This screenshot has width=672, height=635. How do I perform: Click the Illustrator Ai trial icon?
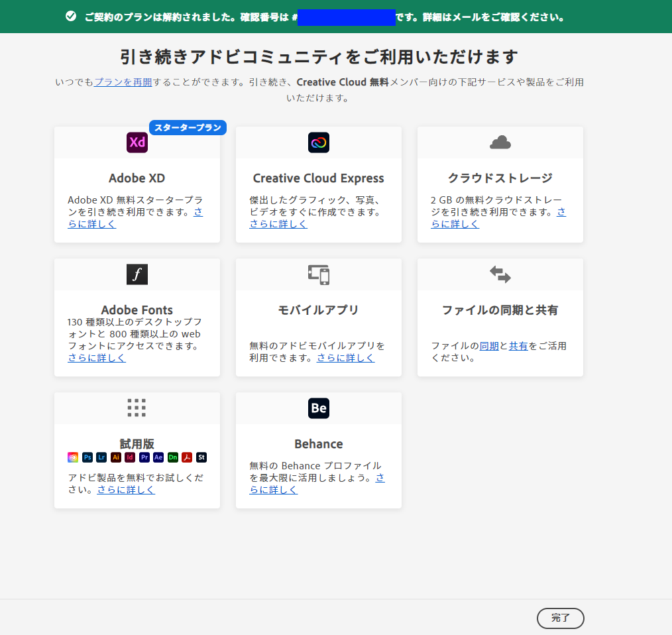(x=116, y=457)
